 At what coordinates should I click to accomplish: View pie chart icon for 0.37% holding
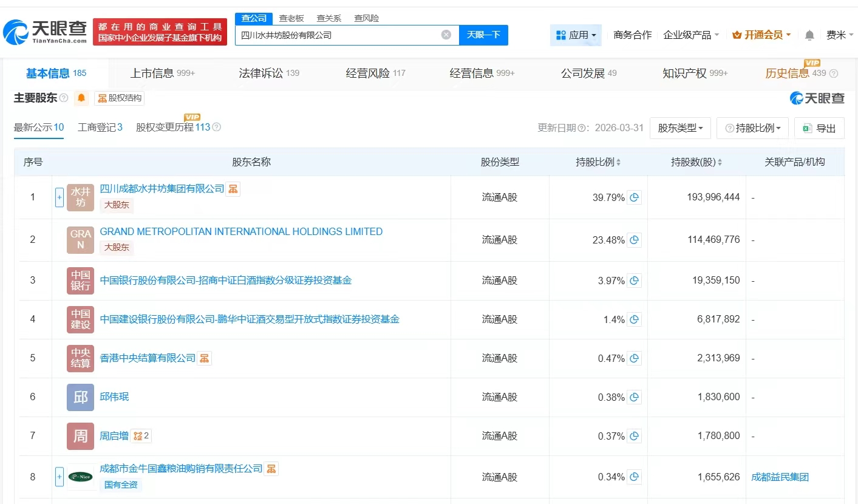click(x=634, y=436)
